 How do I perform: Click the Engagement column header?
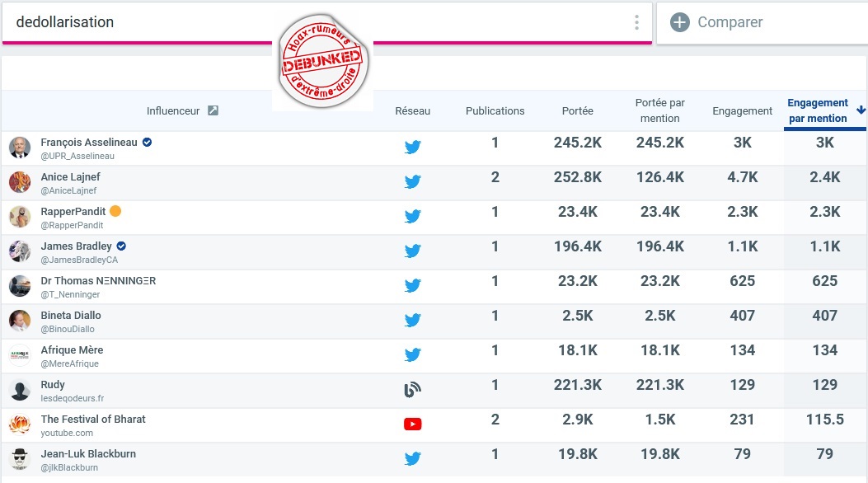point(742,110)
